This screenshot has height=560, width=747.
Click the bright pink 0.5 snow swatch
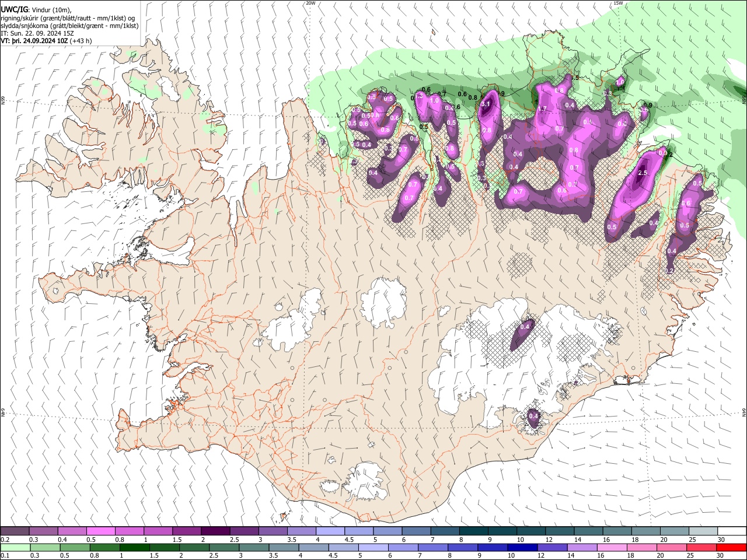(100, 531)
